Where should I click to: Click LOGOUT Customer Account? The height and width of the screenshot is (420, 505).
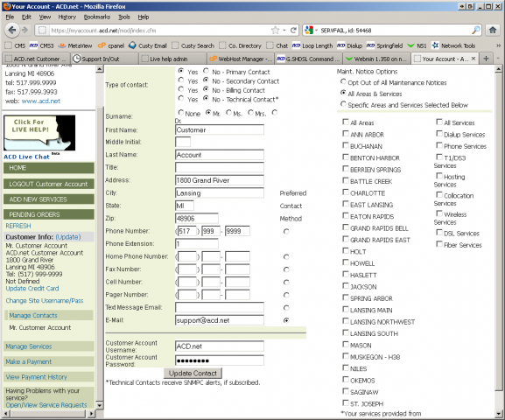pyautogui.click(x=49, y=184)
